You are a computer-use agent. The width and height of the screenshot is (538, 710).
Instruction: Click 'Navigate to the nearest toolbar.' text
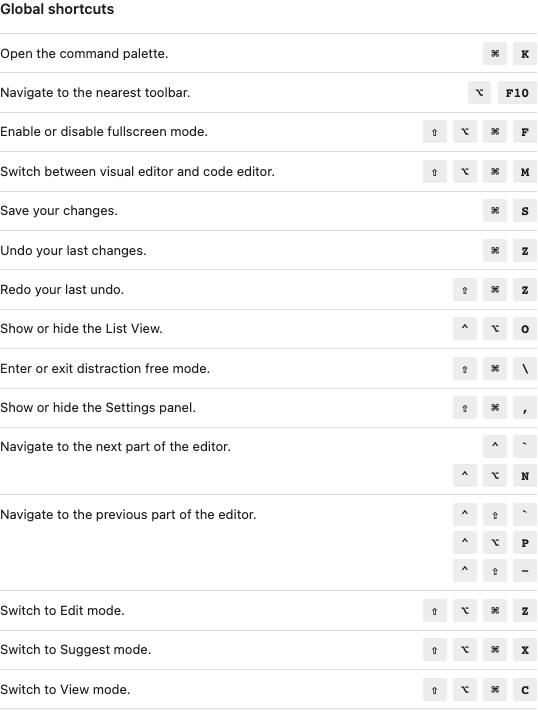click(x=95, y=92)
